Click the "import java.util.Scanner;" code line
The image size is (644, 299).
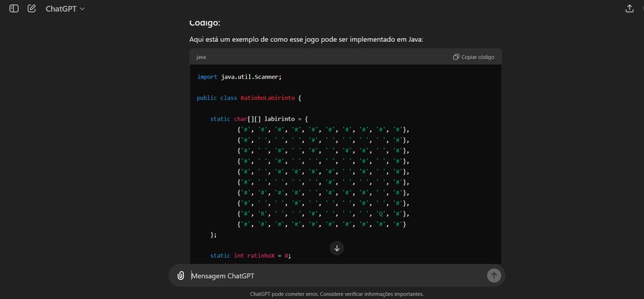pos(239,77)
